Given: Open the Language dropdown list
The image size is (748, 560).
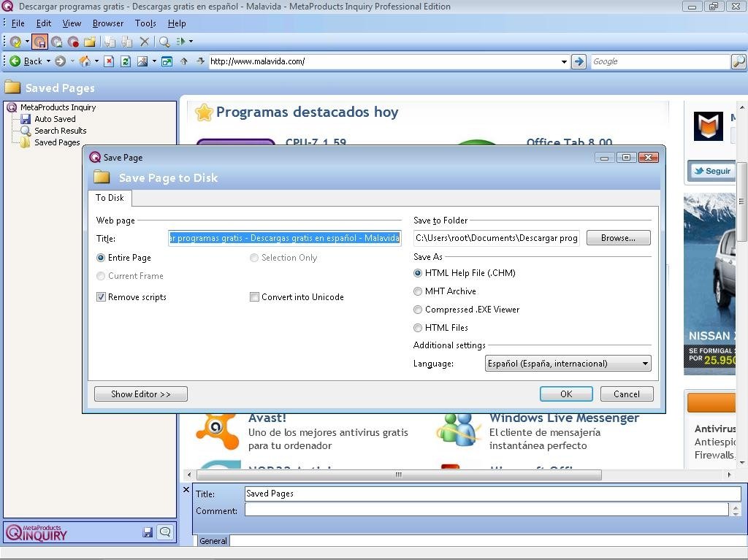Looking at the screenshot, I should [568, 364].
